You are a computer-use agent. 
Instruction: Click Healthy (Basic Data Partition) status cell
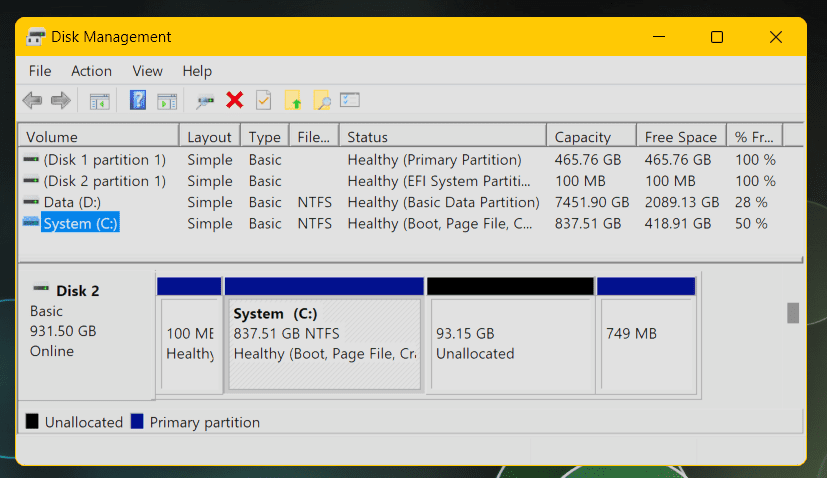click(443, 202)
